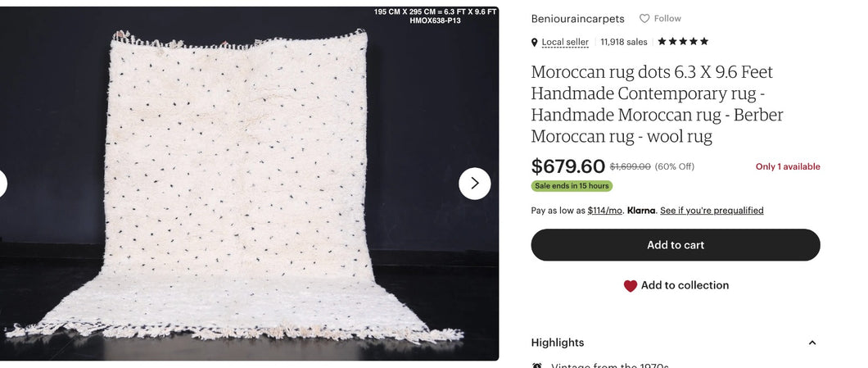Click the main white dotted rug photo
Screen dimensions: 868x368
237,189
